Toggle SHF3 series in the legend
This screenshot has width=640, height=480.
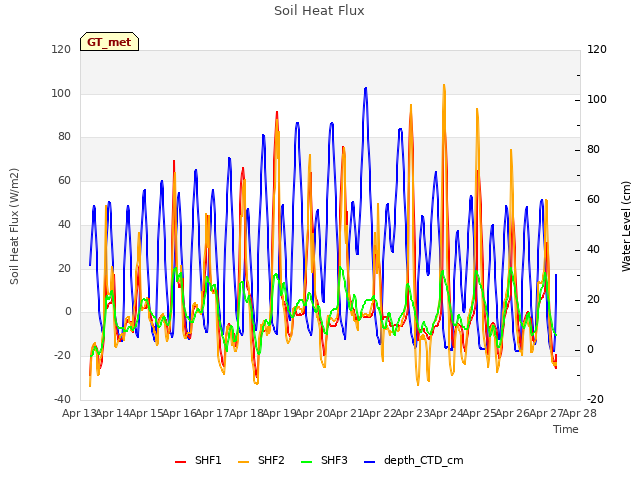(324, 460)
